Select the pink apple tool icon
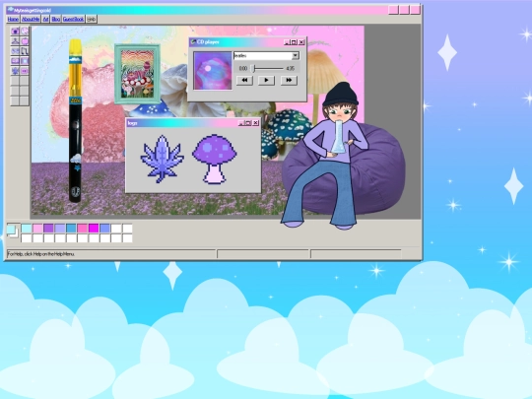This screenshot has width=532, height=399. tap(25, 41)
